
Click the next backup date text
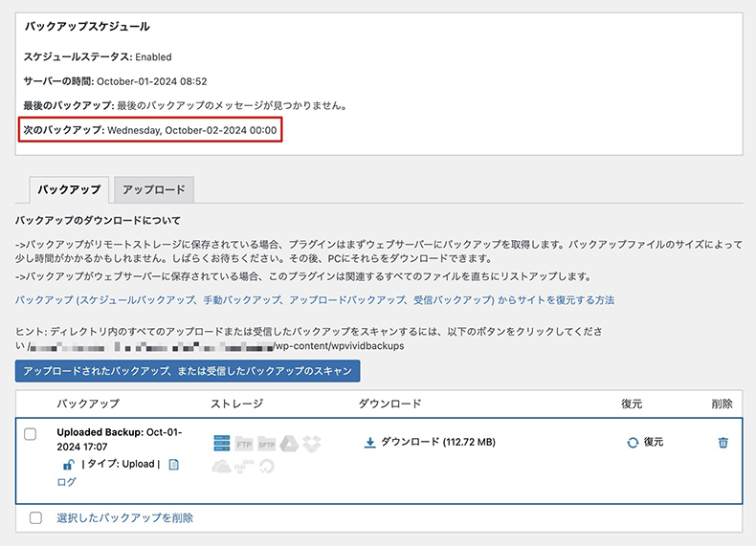pyautogui.click(x=192, y=130)
